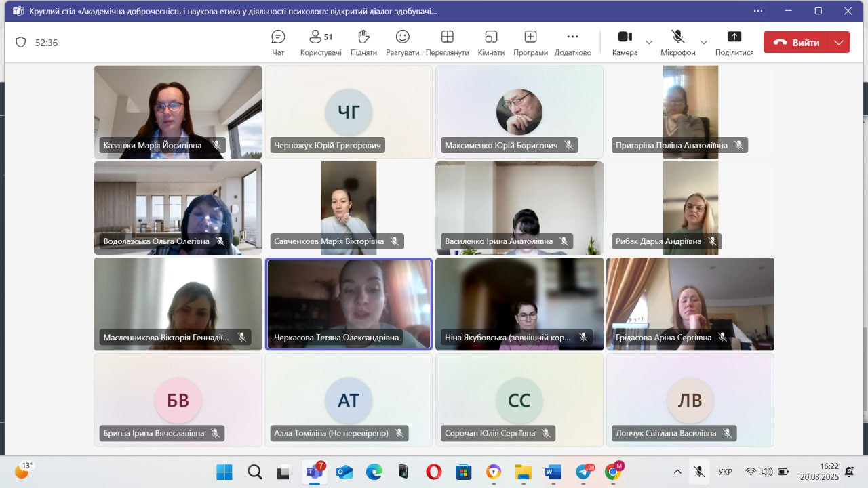Open breakout rooms (Кімнати)

(491, 43)
